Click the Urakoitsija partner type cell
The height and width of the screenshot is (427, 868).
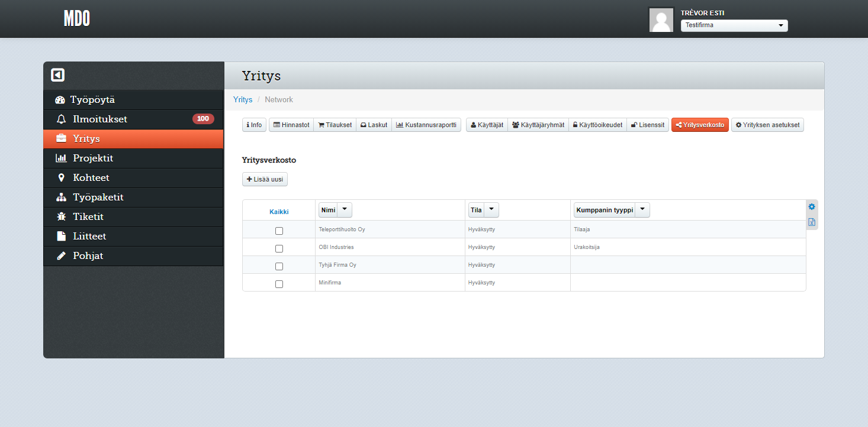point(688,247)
